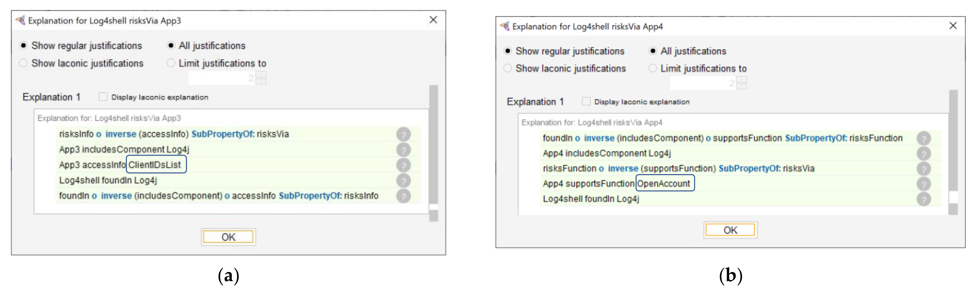The image size is (980, 294).
Task: Enable 'Display laconic explanation' checkbox in App3 dialog
Action: point(103,97)
